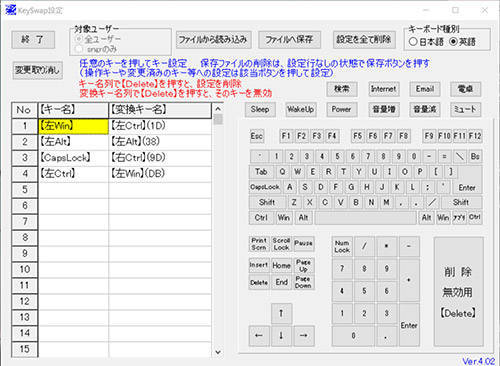The height and width of the screenshot is (366, 500).
Task: Click the left Alt key on keyboard
Action: coord(303,218)
